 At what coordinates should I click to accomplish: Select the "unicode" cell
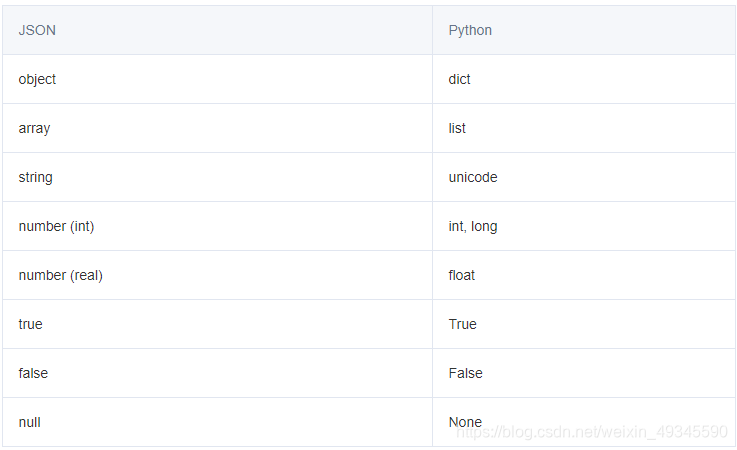coord(473,177)
